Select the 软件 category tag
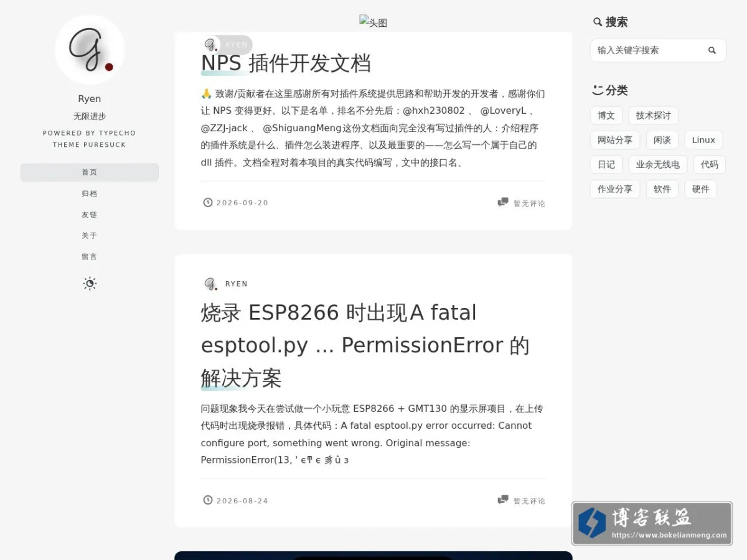 [662, 189]
